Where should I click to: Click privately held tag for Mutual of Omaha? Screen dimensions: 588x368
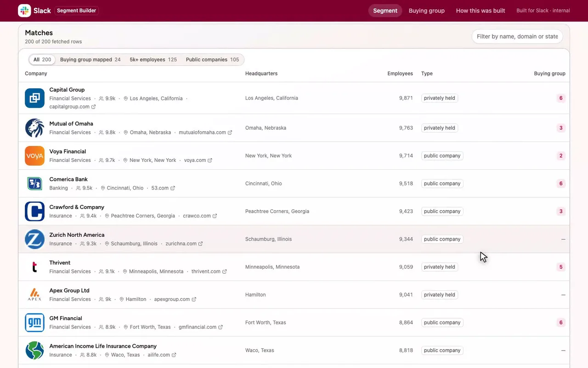click(x=440, y=128)
